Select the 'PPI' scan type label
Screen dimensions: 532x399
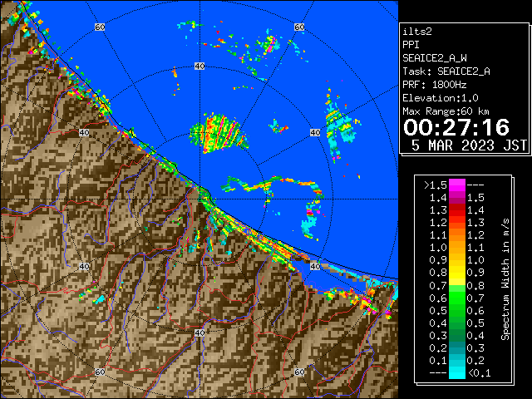tap(411, 45)
